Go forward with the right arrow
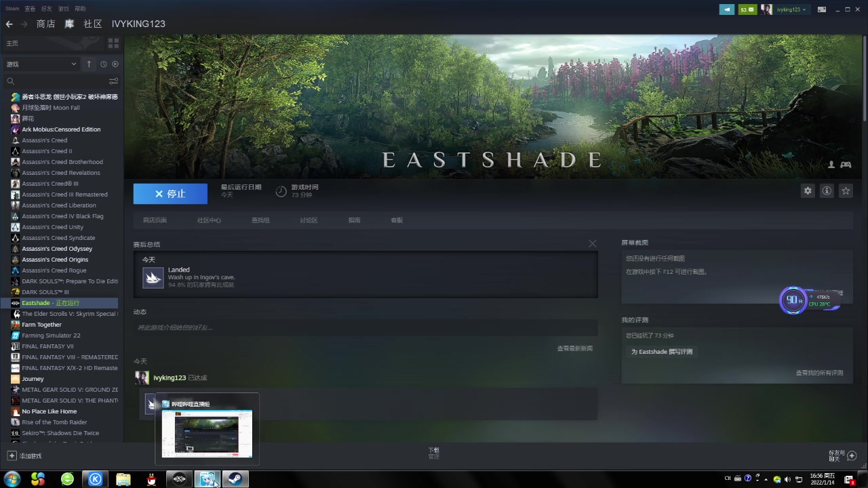 tap(24, 24)
